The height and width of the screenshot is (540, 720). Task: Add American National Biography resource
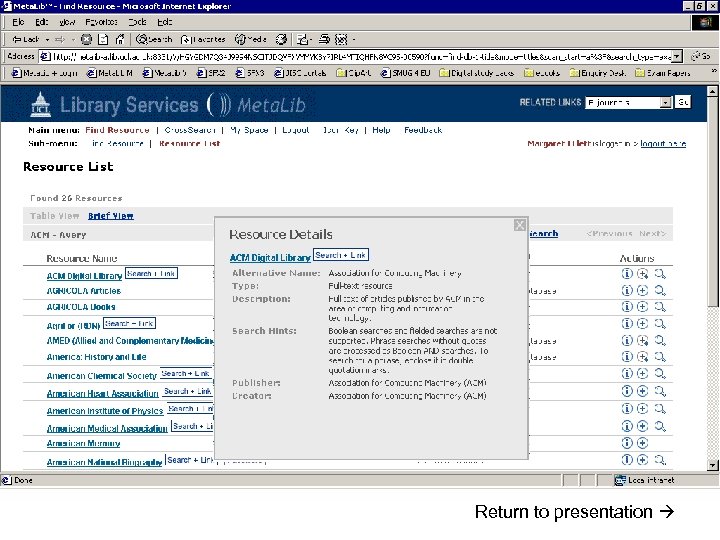click(x=642, y=460)
